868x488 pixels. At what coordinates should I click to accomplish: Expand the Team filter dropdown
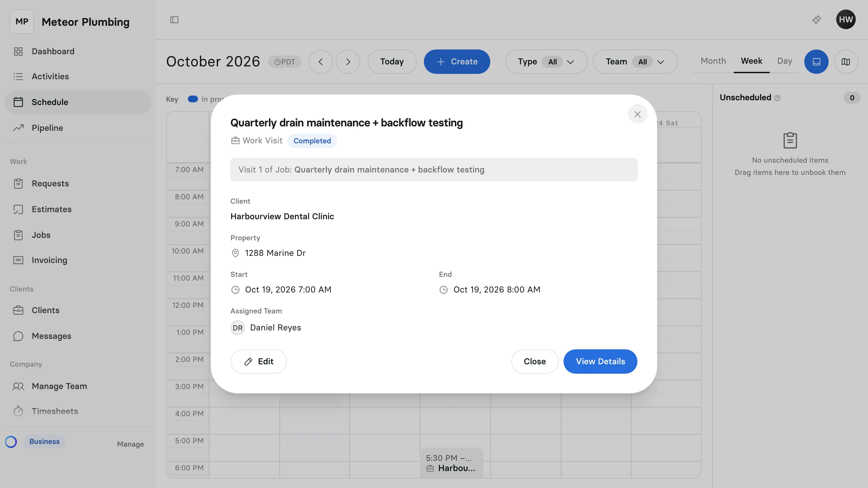tap(635, 62)
